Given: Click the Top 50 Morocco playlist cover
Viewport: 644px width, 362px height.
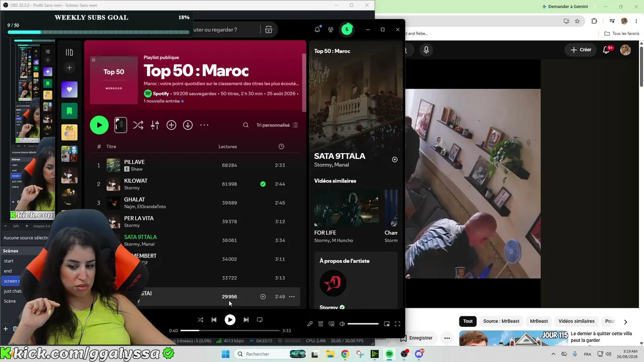Looking at the screenshot, I should 114,80.
